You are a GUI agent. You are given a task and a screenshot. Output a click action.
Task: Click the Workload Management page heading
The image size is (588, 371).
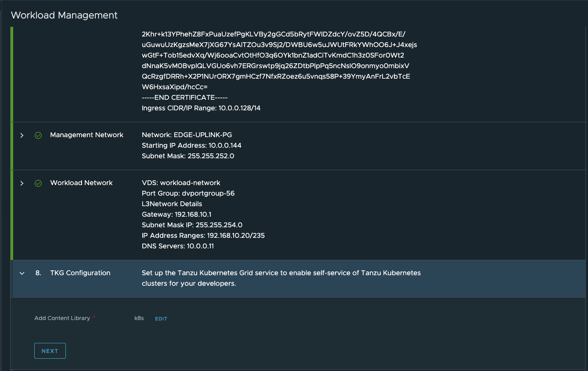coord(64,15)
